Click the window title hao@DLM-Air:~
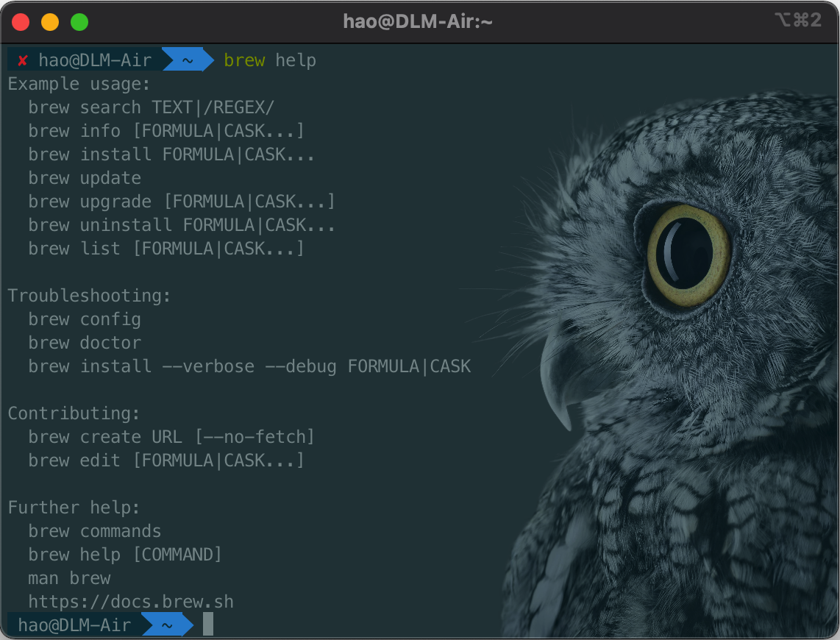This screenshot has height=640, width=840. click(417, 21)
